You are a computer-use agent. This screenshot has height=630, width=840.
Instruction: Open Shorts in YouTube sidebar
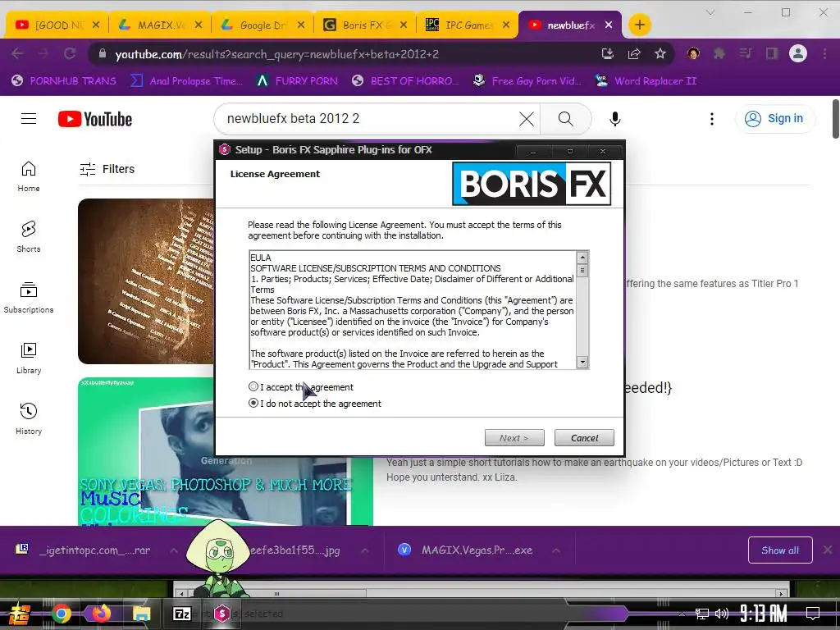click(x=29, y=237)
